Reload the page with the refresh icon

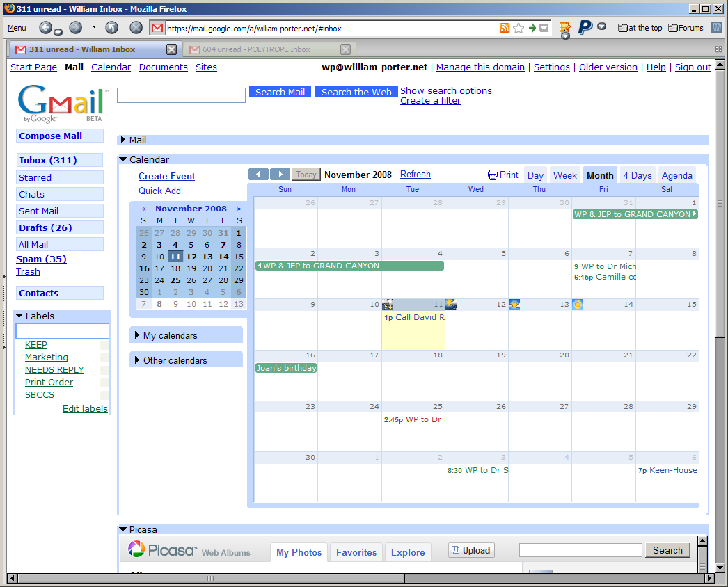[x=111, y=28]
